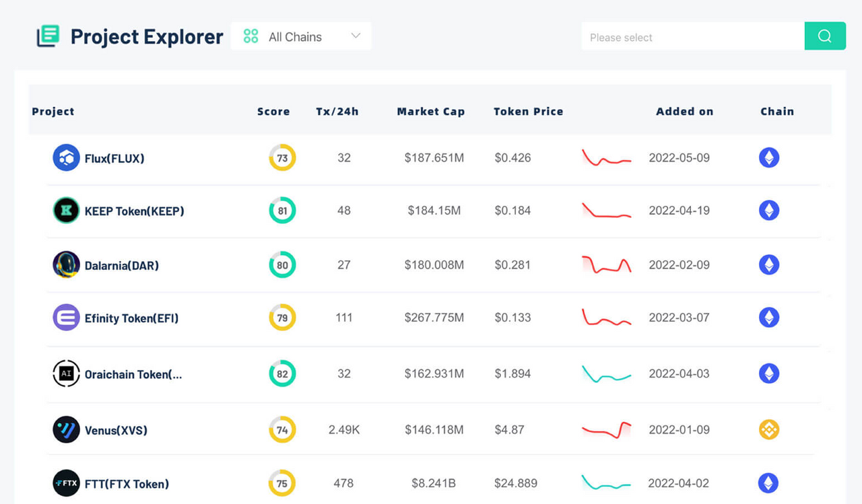Open the Venus(XVS) token logo
This screenshot has height=504, width=862.
coord(66,429)
